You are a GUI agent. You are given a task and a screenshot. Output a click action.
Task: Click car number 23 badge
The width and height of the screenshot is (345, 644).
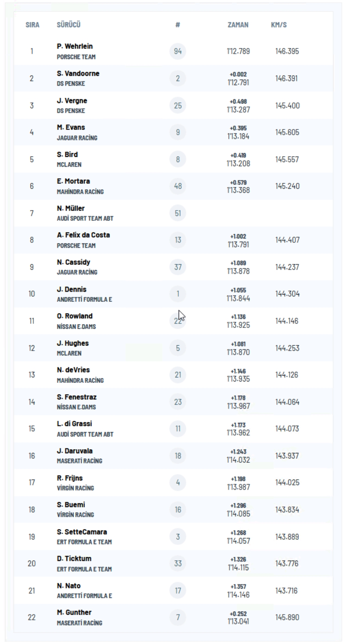point(178,402)
